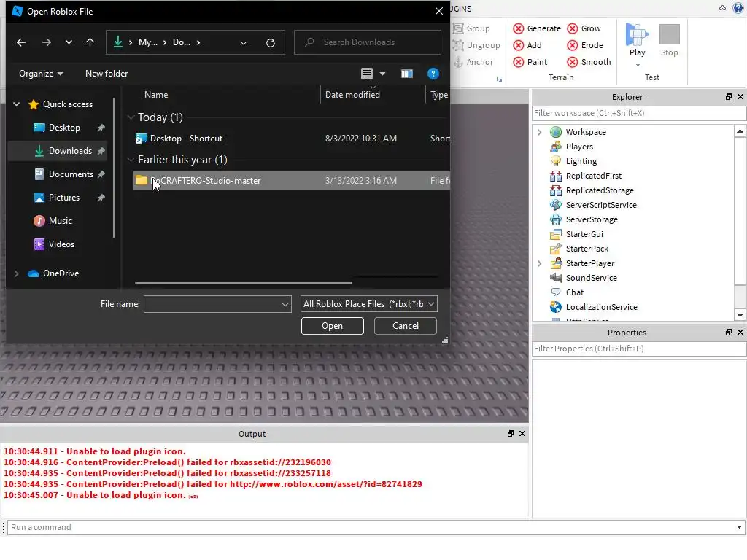Select the Add terrain tool

(527, 45)
